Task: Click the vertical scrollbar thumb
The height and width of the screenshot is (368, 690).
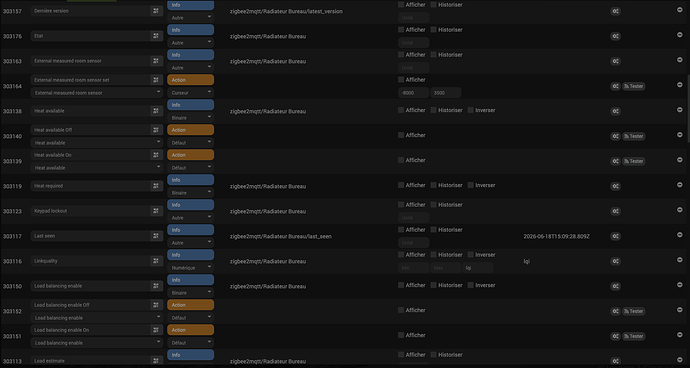Action: (x=688, y=108)
